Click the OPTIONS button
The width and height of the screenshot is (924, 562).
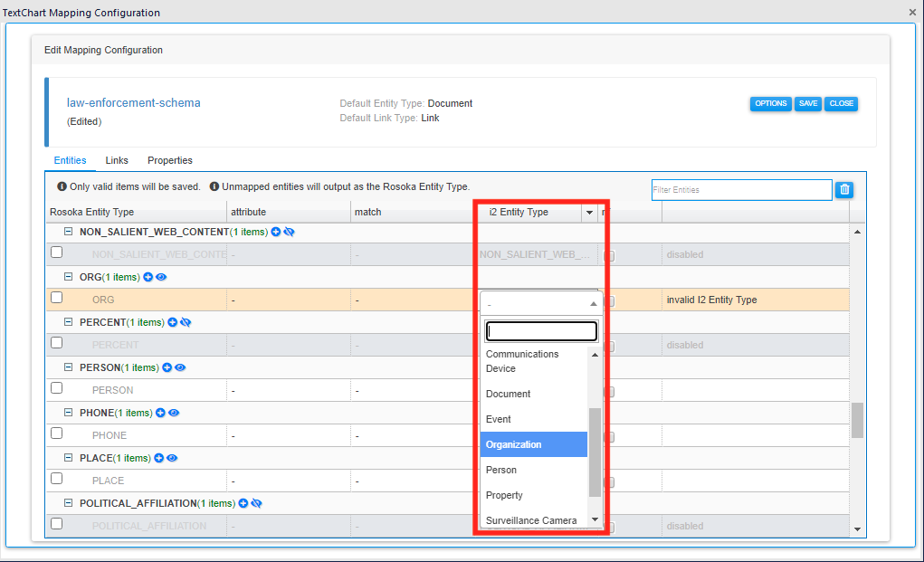(770, 104)
